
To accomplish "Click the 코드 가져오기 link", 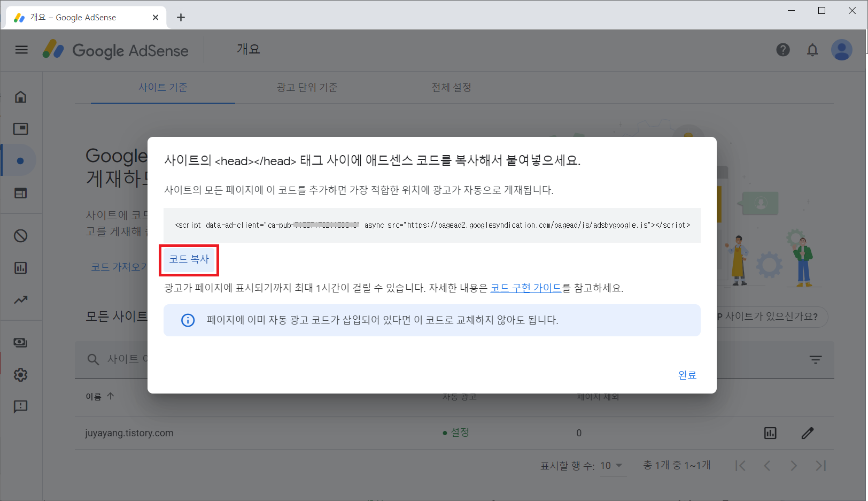I will click(x=119, y=267).
